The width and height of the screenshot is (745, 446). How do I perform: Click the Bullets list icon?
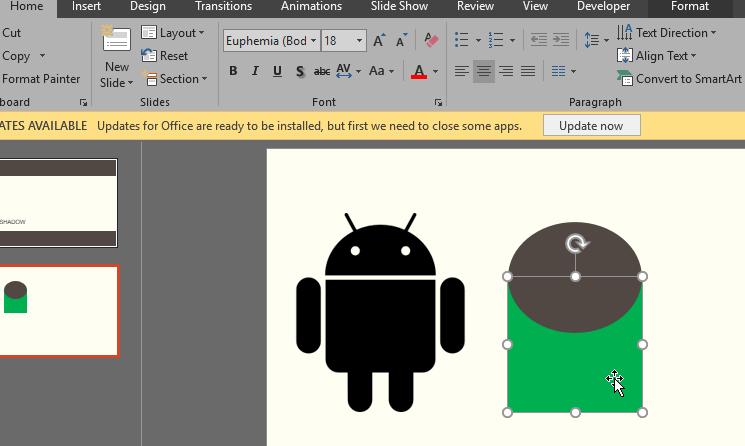click(x=461, y=40)
